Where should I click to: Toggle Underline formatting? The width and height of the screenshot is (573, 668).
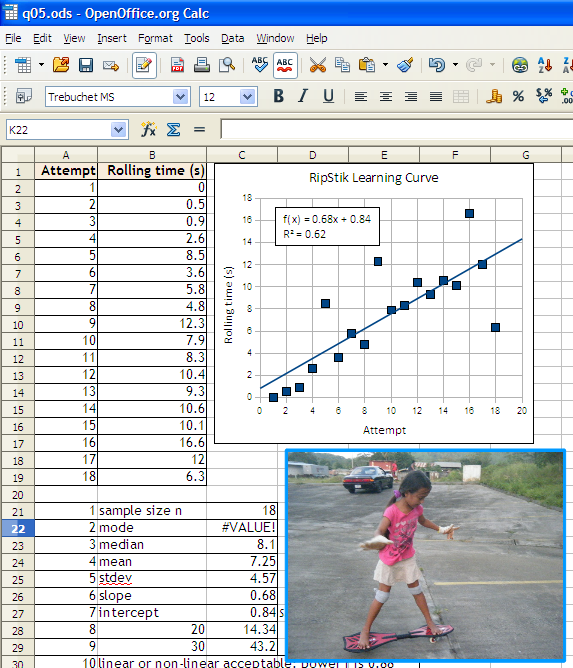(328, 96)
